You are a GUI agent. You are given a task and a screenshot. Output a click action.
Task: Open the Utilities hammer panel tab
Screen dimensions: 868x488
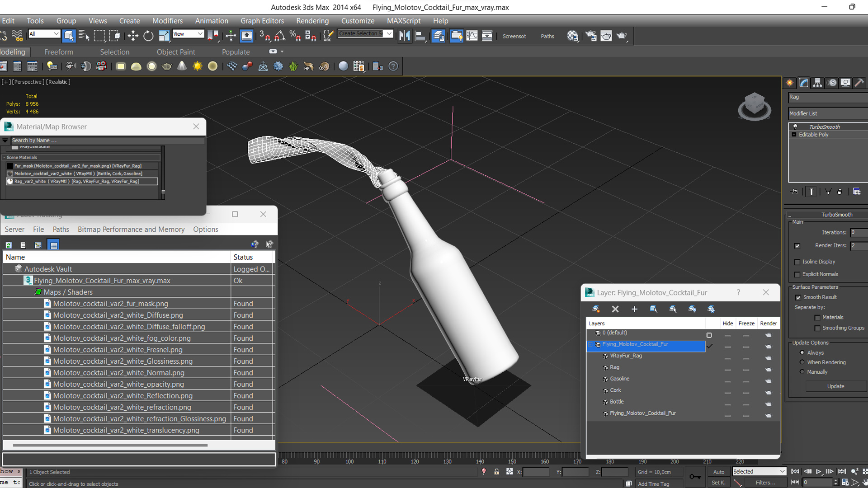point(859,83)
